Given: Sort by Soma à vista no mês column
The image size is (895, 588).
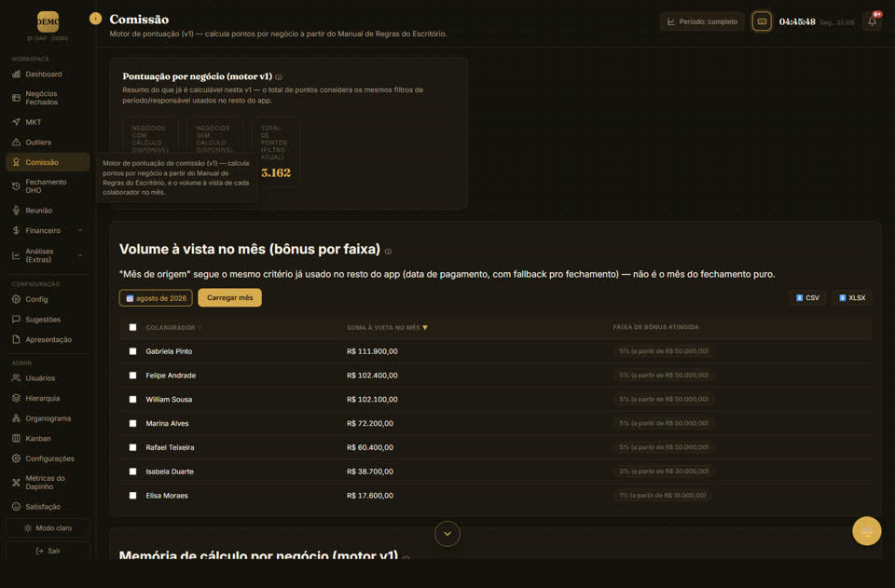Looking at the screenshot, I should click(387, 327).
